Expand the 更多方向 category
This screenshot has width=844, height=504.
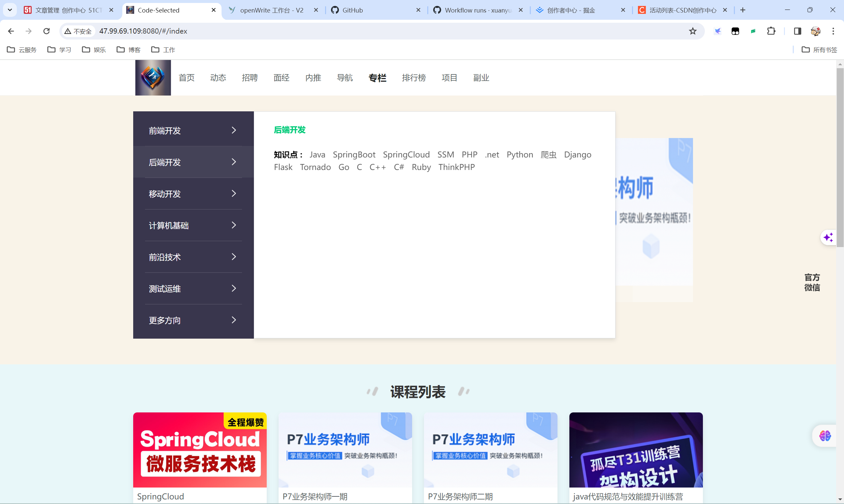pyautogui.click(x=193, y=320)
